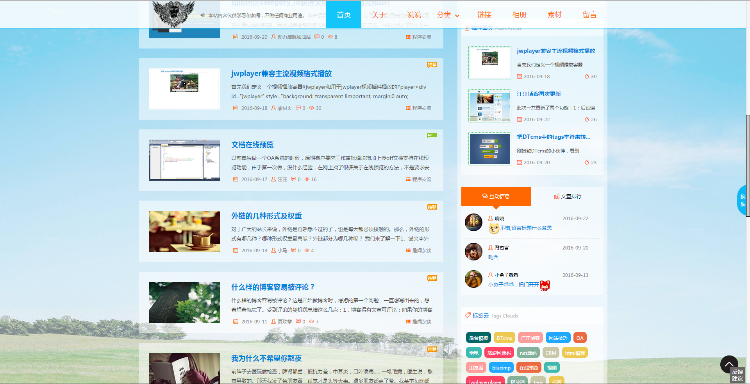This screenshot has height=384, width=750.
Task: Open post titled '外链的几种形式及权重'
Action: click(266, 216)
